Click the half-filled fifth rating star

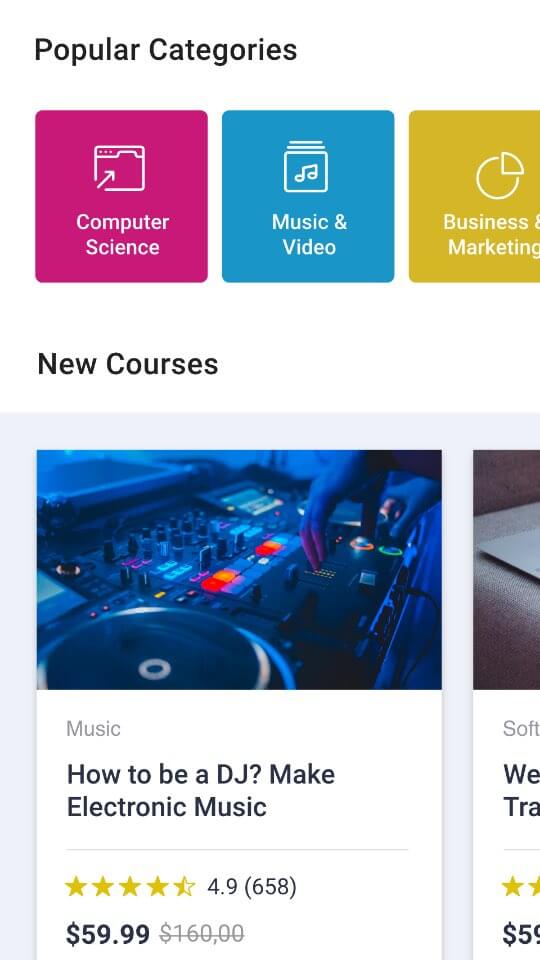[184, 886]
